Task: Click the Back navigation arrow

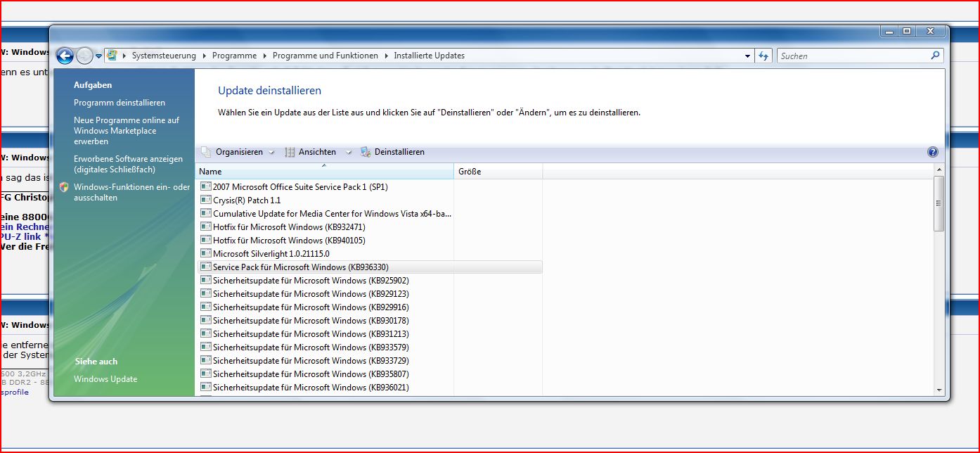Action: click(65, 56)
